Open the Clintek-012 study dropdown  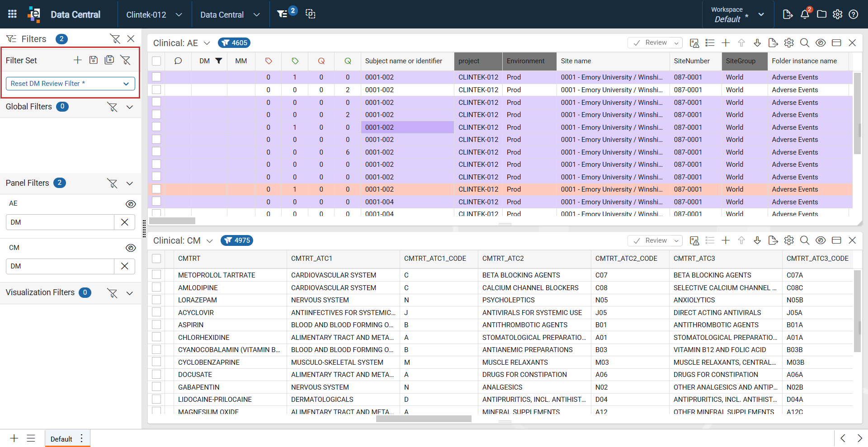[x=154, y=14]
